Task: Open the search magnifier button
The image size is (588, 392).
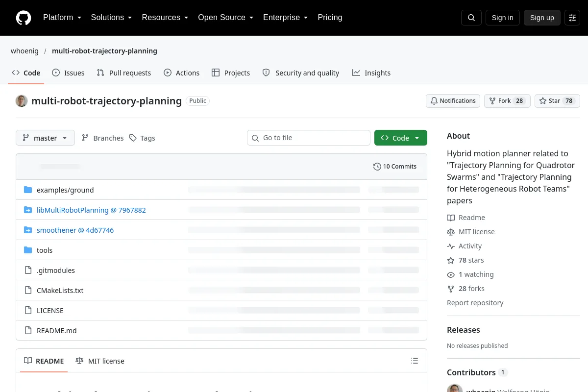Action: coord(471,18)
